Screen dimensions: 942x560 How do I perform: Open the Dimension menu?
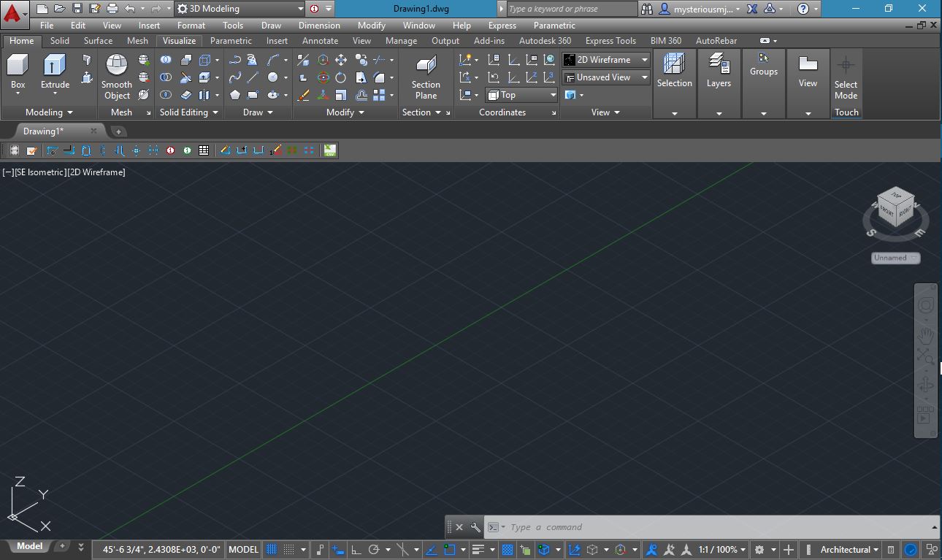(x=318, y=25)
